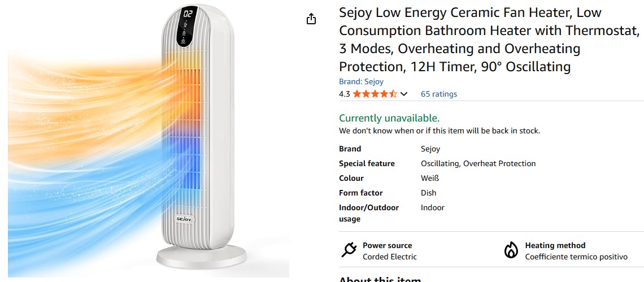Click the Oscillating, Overheat Protection value
The width and height of the screenshot is (644, 282).
(x=478, y=163)
